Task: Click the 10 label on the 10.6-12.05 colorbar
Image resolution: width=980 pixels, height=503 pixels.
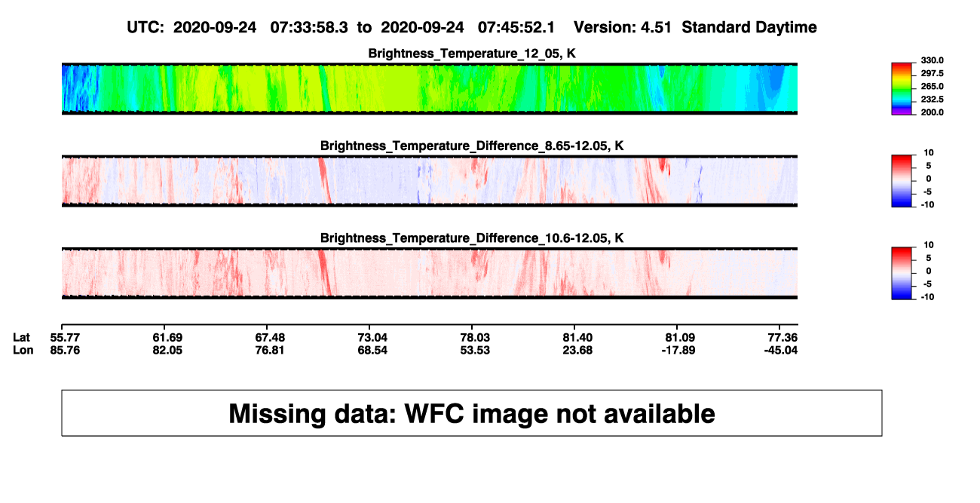Action: tap(929, 245)
